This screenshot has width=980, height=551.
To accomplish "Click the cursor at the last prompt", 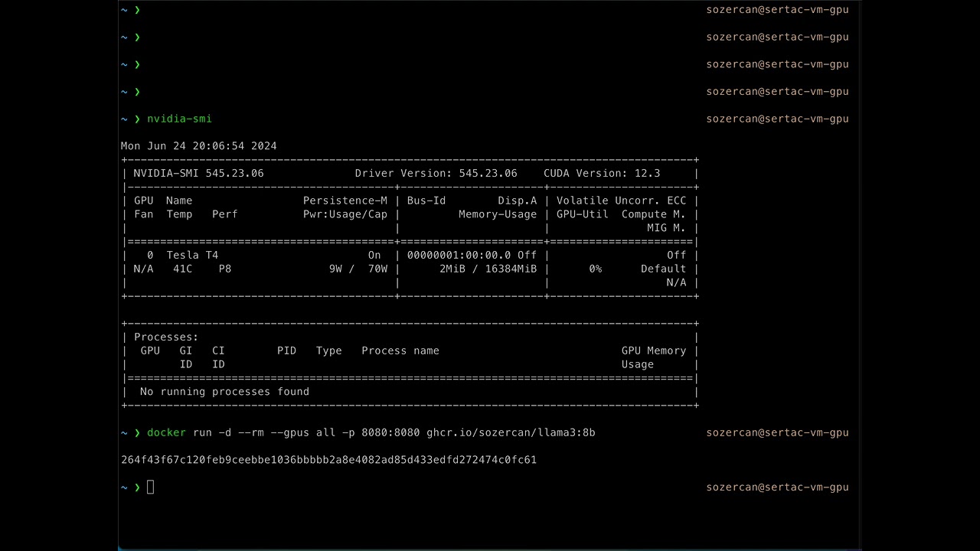I will (x=150, y=487).
